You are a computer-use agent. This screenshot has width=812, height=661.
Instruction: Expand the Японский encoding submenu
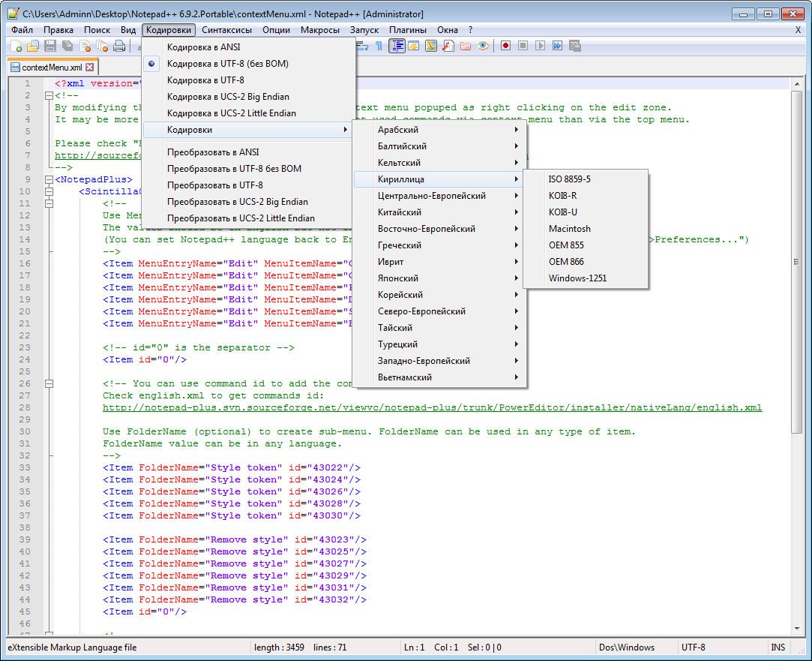click(x=398, y=278)
